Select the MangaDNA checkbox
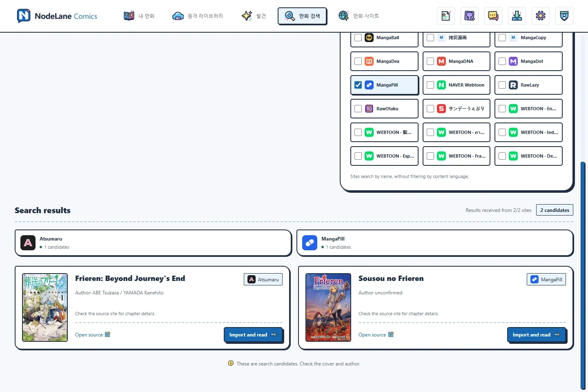Image resolution: width=588 pixels, height=392 pixels. tap(430, 61)
